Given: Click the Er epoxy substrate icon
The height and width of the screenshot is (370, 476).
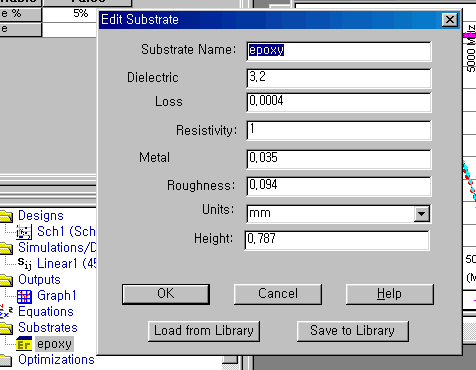Looking at the screenshot, I should click(x=24, y=344).
